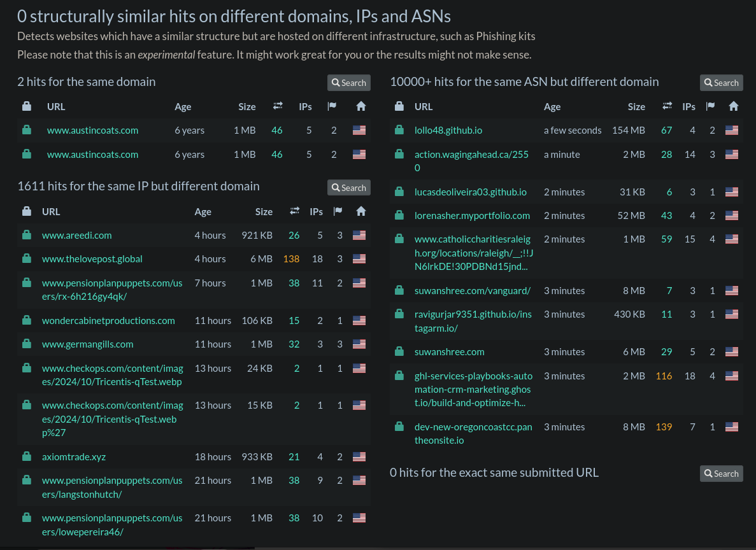Click Search for same domain hits

point(348,82)
